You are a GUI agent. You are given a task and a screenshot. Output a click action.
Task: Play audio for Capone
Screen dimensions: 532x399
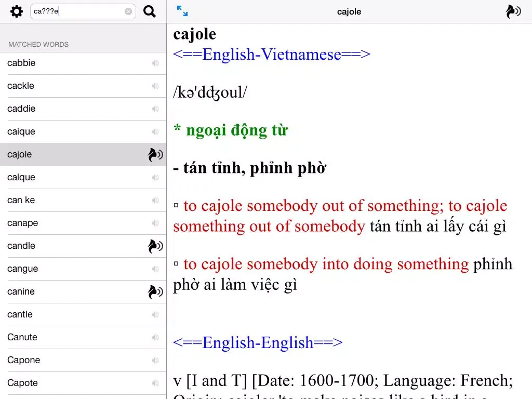pyautogui.click(x=155, y=361)
